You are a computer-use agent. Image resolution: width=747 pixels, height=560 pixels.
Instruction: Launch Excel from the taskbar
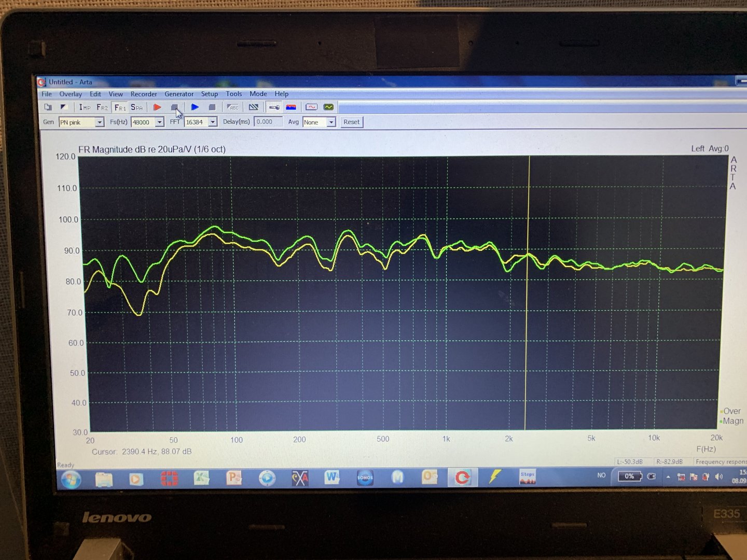click(x=201, y=478)
